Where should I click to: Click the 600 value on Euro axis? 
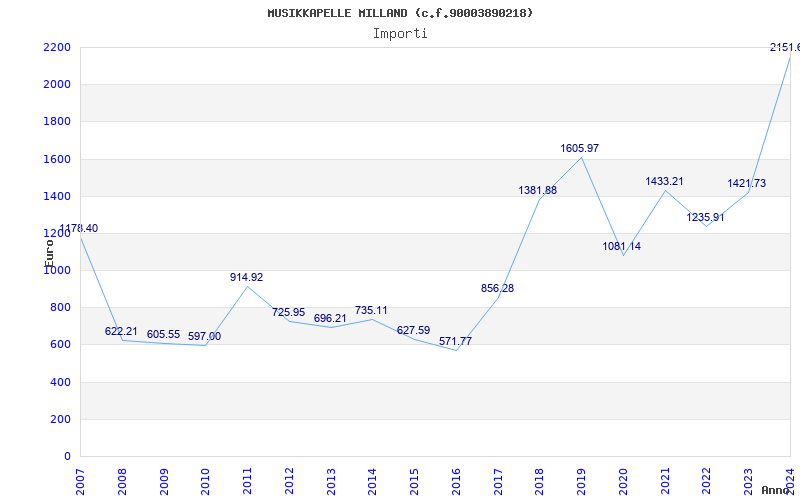point(60,345)
